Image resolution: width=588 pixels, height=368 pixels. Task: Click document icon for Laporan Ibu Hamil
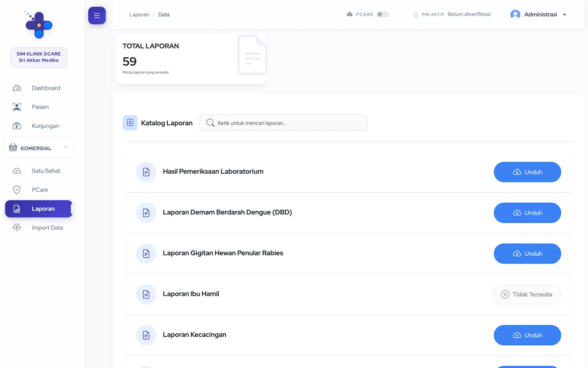(x=146, y=294)
